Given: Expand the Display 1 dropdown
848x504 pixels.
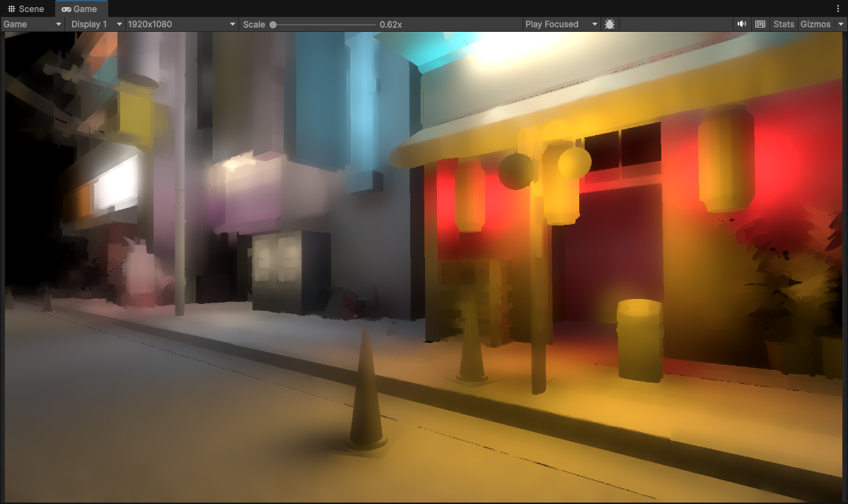Looking at the screenshot, I should pyautogui.click(x=97, y=24).
